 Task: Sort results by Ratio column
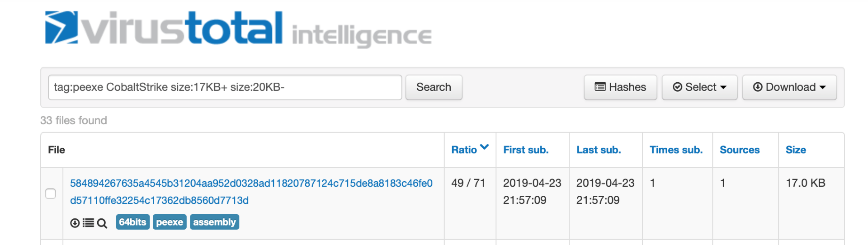[464, 150]
